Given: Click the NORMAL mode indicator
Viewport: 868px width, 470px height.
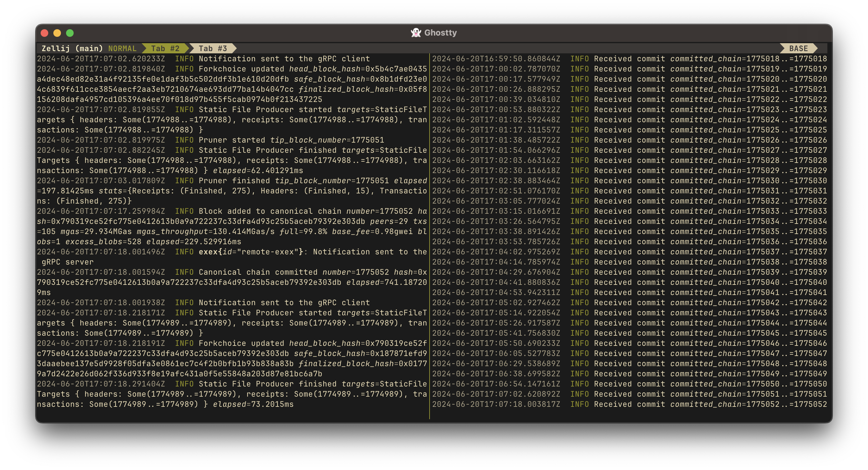Looking at the screenshot, I should click(122, 49).
